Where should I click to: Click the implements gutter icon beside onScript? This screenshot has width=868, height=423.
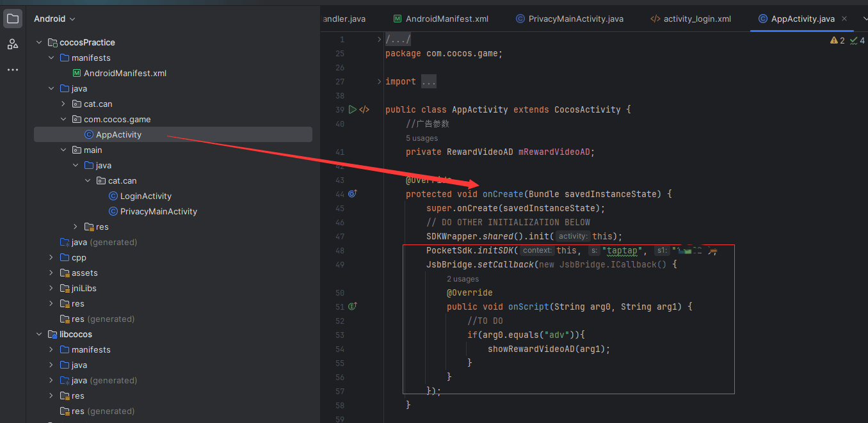(x=352, y=307)
